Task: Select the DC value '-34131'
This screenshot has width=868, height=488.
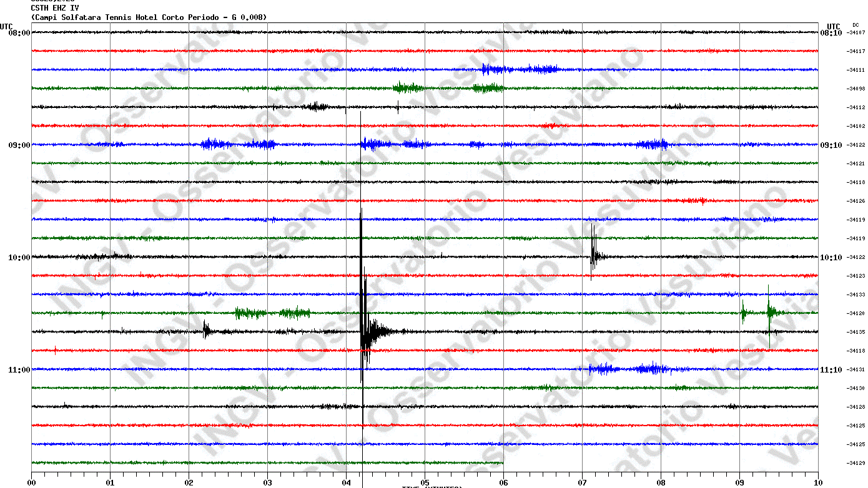Action: click(x=856, y=369)
